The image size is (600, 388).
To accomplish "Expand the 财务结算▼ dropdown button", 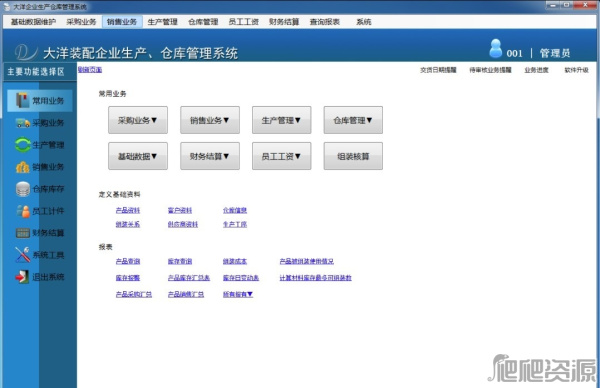I will (210, 156).
